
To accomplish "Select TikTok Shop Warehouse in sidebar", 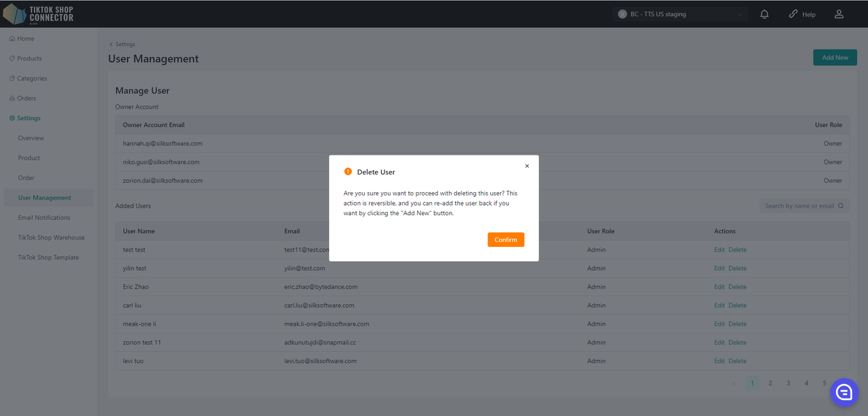I will pyautogui.click(x=52, y=238).
